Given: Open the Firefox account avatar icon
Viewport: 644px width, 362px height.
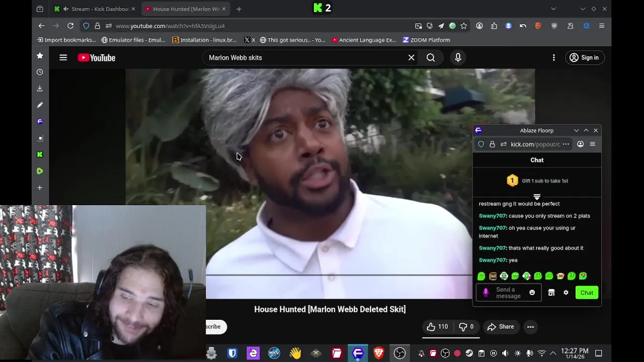Looking at the screenshot, I should (x=479, y=26).
